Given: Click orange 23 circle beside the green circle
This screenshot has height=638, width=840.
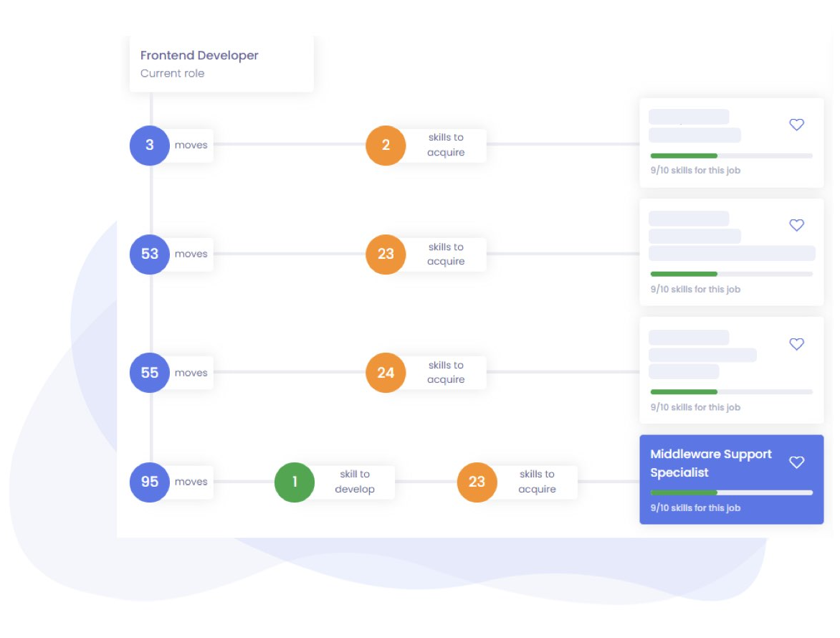Looking at the screenshot, I should coord(477,482).
